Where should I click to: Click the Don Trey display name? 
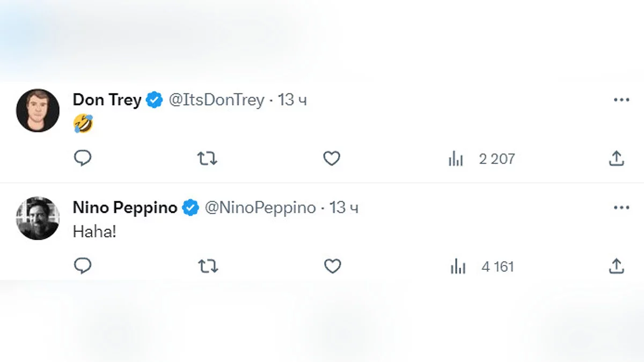click(107, 100)
